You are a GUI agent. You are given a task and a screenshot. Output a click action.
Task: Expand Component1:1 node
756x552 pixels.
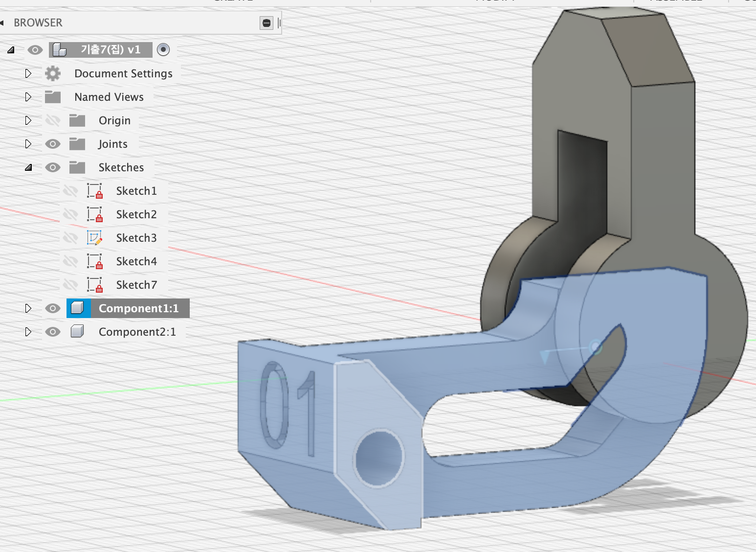(28, 308)
